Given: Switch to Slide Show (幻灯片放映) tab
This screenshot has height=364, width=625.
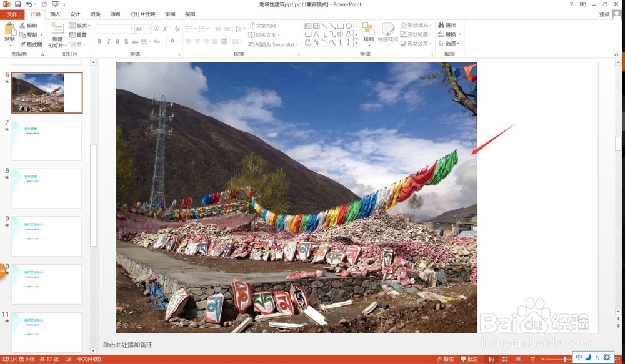Looking at the screenshot, I should (142, 14).
